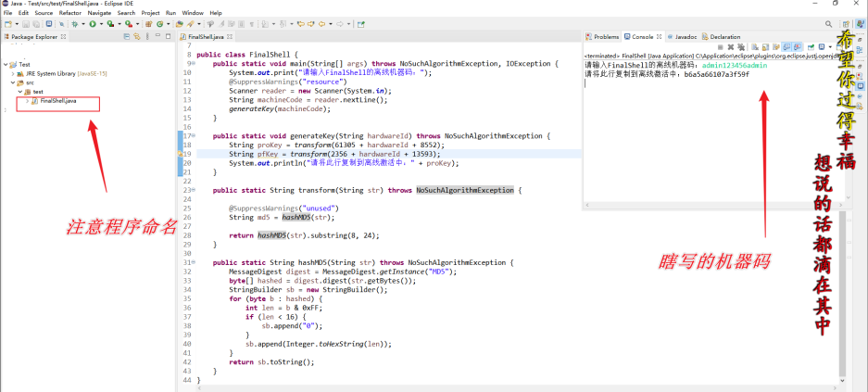868x392 pixels.
Task: Click the Next Annotation toolbar icon
Action: tap(265, 24)
